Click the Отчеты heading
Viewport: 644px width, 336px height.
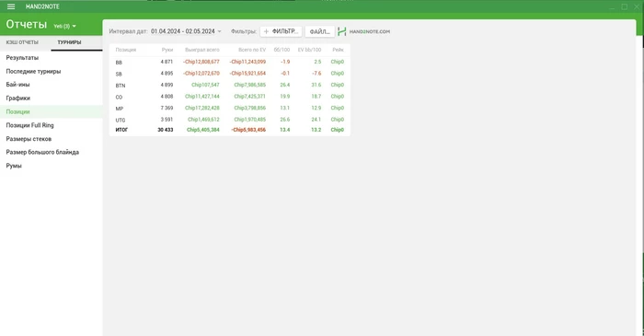pyautogui.click(x=27, y=24)
